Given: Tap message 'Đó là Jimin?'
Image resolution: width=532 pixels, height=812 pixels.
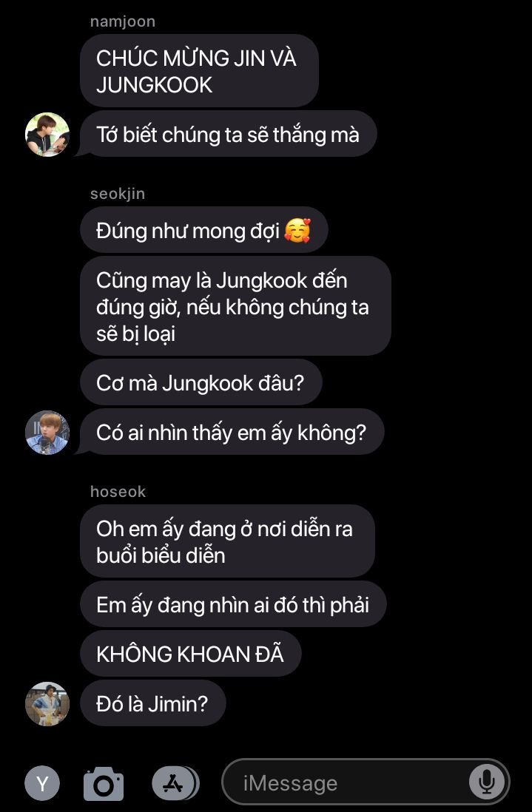Looking at the screenshot, I should coord(153,704).
